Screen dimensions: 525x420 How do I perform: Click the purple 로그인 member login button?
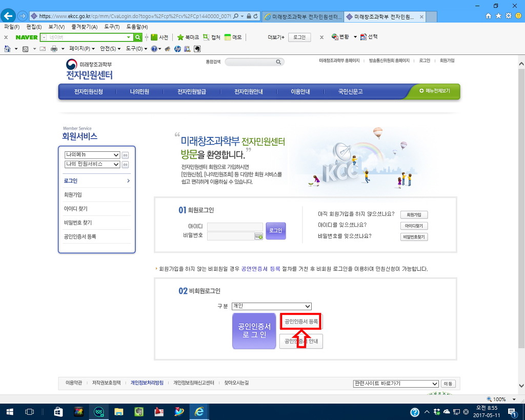point(275,230)
